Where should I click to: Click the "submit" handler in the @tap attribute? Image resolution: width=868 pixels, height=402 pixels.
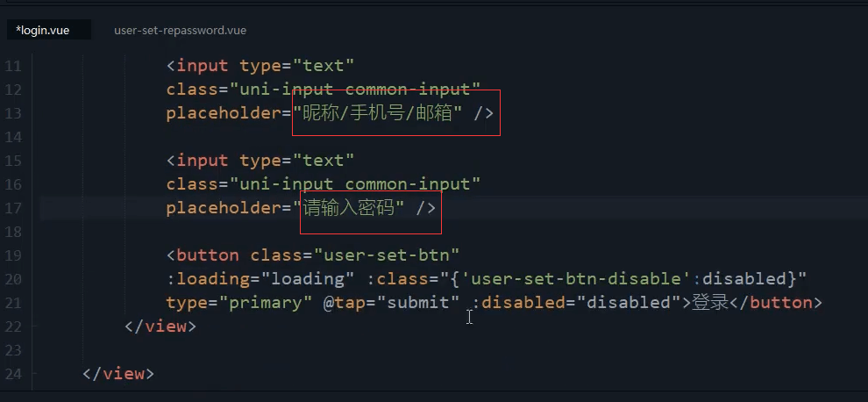click(x=419, y=303)
